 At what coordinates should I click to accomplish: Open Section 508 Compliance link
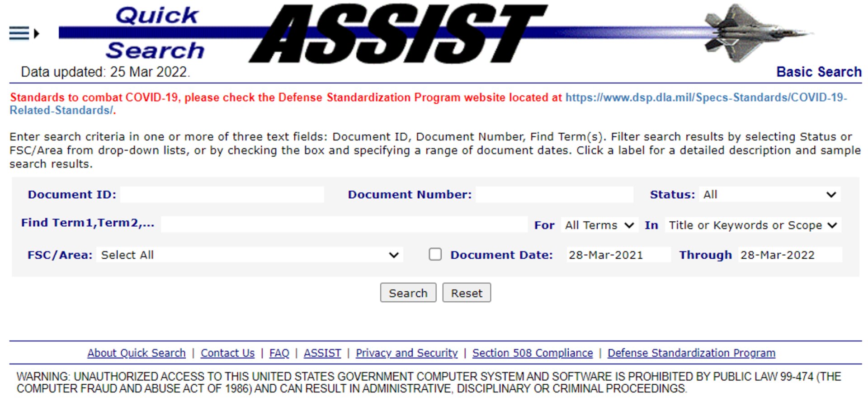pyautogui.click(x=533, y=353)
